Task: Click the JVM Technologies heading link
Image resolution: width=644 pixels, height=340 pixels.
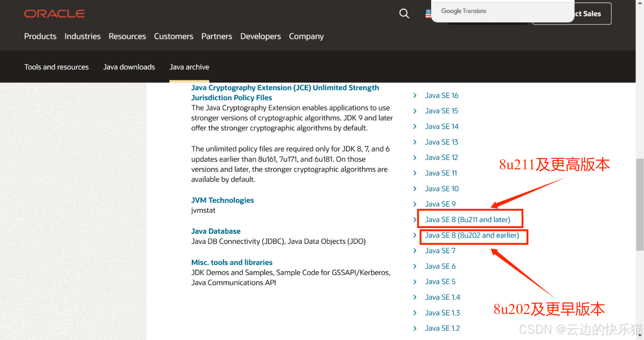Action: pyautogui.click(x=222, y=200)
